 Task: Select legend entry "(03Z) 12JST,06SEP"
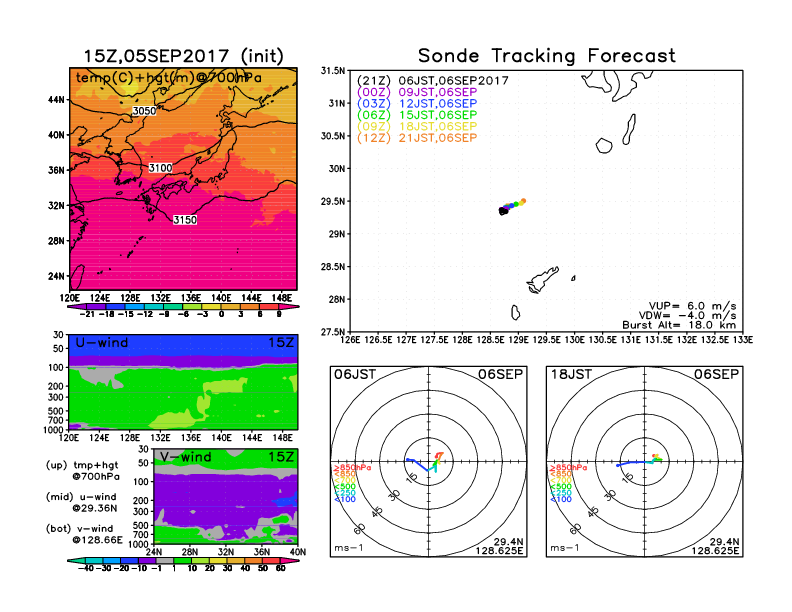[x=417, y=104]
